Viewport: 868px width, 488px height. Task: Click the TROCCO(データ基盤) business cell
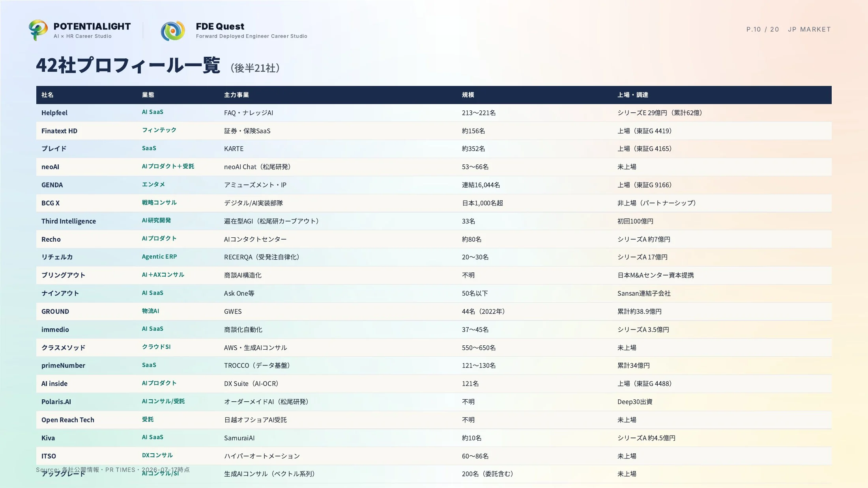tap(258, 365)
